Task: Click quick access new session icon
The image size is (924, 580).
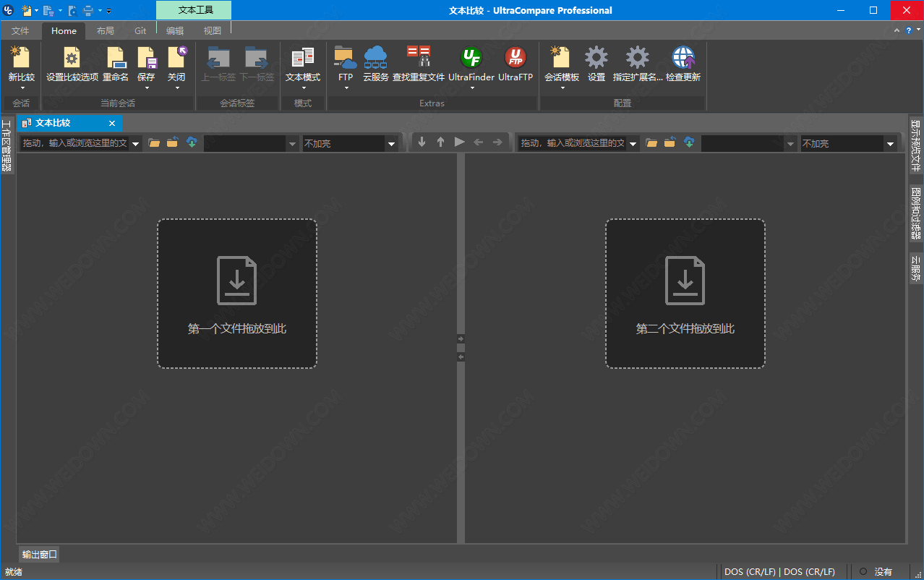Action: point(27,10)
